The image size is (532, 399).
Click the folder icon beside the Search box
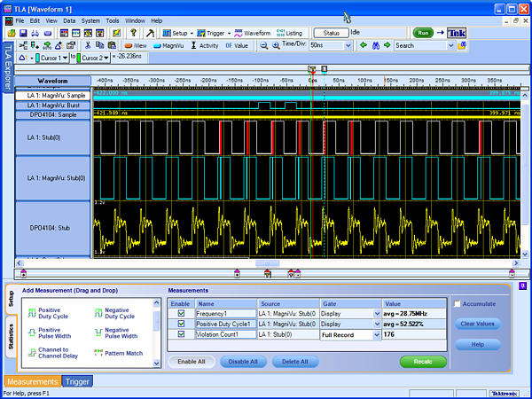461,45
